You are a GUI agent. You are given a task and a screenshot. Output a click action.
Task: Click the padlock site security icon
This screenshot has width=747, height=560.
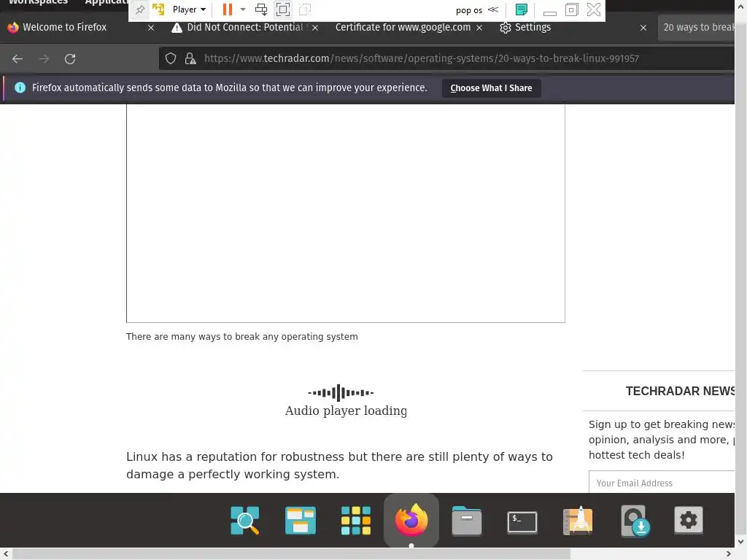pyautogui.click(x=190, y=58)
